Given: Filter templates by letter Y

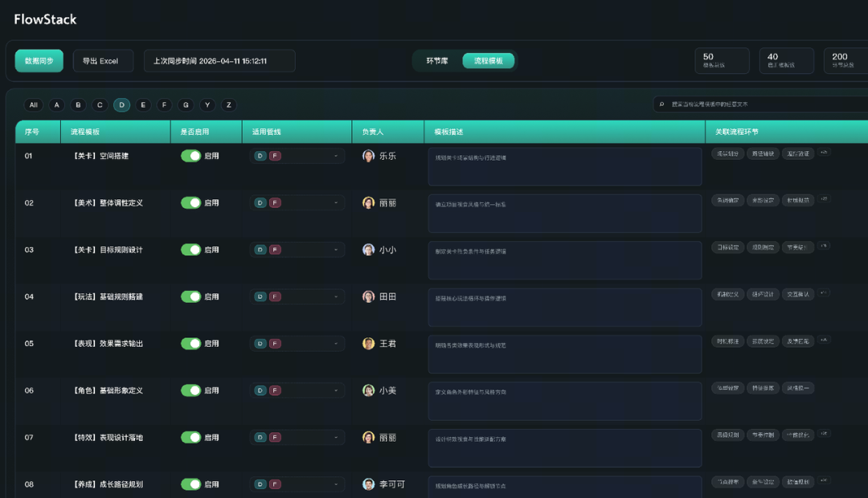Looking at the screenshot, I should [x=207, y=104].
